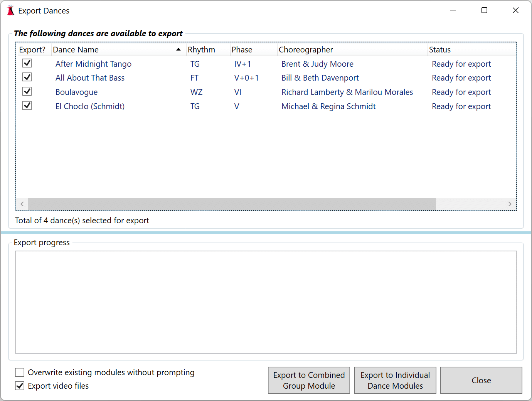Click the Total of 4 dance(s) selected text
Viewport: 532px width, 401px height.
click(x=82, y=221)
